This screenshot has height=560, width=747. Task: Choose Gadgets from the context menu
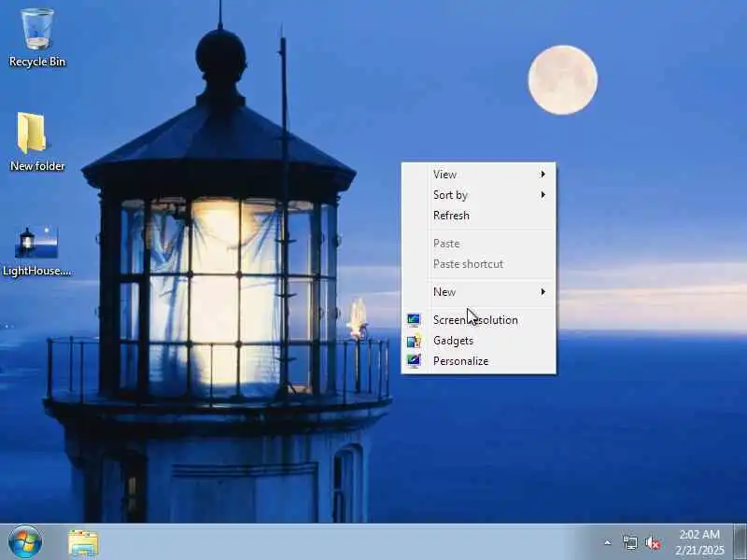pyautogui.click(x=479, y=341)
